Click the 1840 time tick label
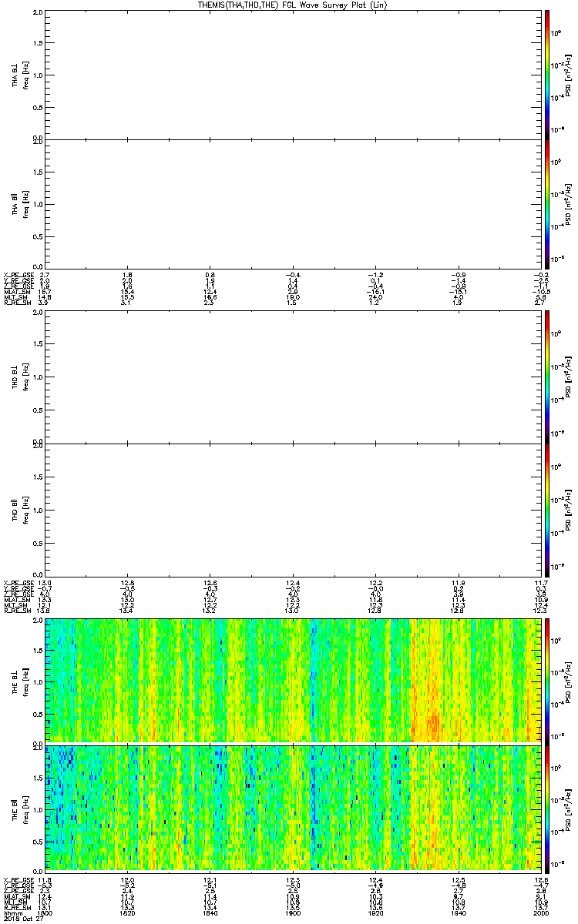The image size is (578, 924). (210, 912)
